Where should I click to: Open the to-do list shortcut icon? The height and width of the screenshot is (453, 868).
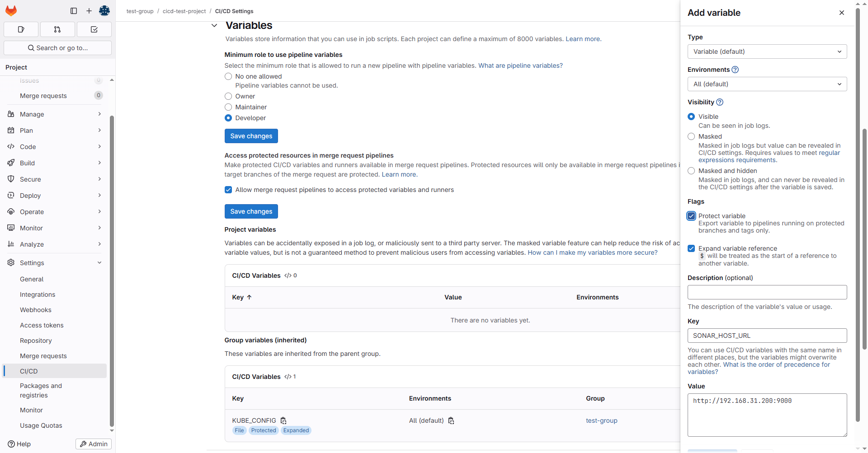[x=94, y=29]
